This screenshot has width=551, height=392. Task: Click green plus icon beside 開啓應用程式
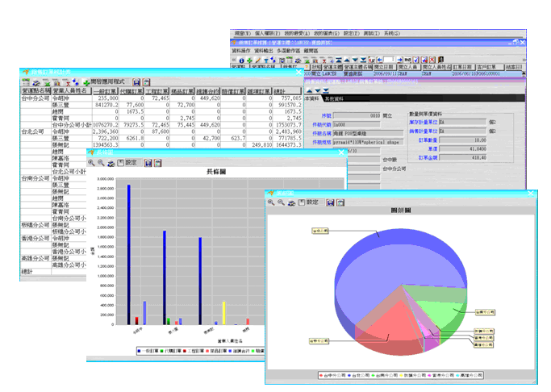pos(86,82)
